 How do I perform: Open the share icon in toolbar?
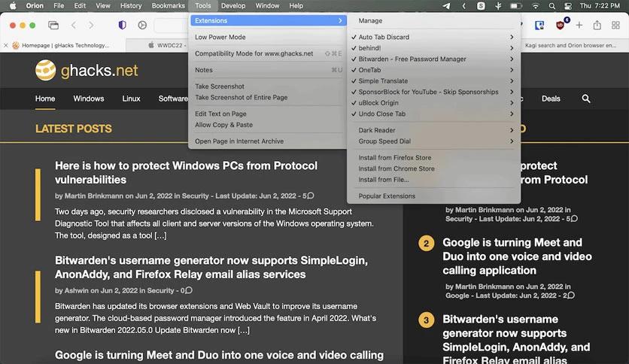(x=597, y=26)
